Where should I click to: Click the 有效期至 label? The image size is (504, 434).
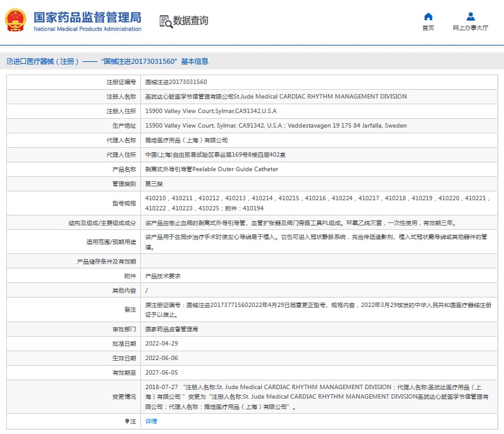tap(124, 373)
